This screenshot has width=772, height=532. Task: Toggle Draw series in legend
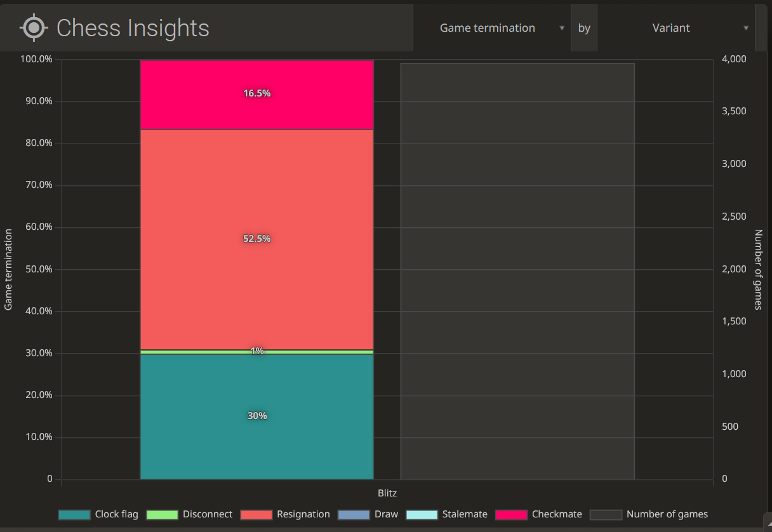click(x=368, y=514)
